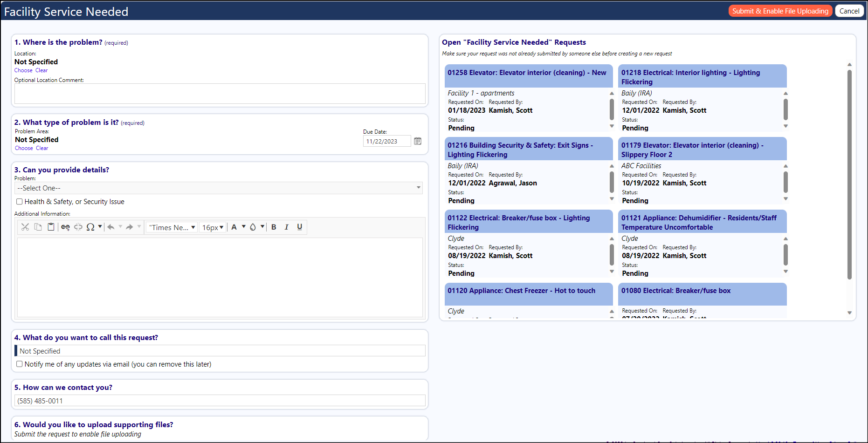This screenshot has width=868, height=443.
Task: Click scroll-down arrow in request 01218 card
Action: (785, 126)
